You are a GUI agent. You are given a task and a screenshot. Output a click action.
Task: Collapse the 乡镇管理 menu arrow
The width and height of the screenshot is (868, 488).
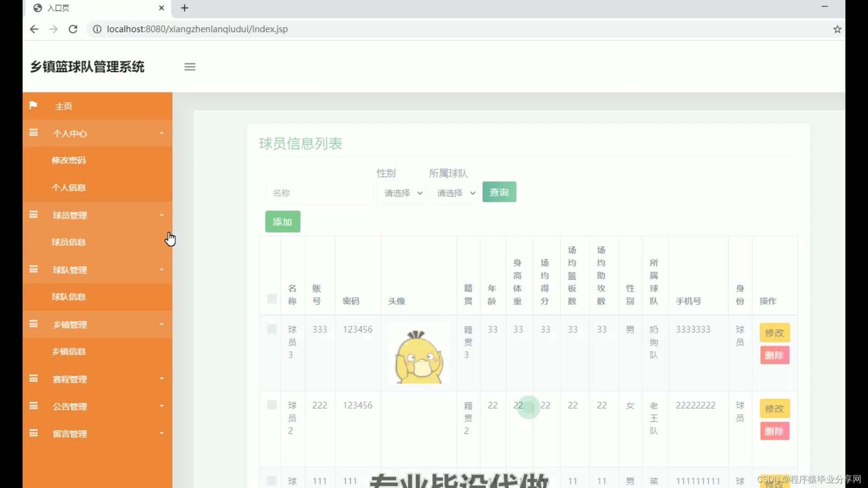click(x=161, y=324)
